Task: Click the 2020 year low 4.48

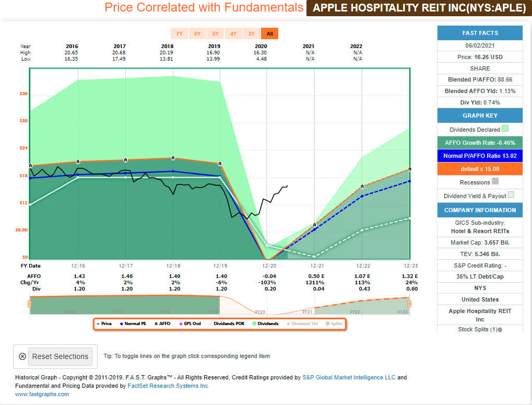Action: (x=262, y=59)
